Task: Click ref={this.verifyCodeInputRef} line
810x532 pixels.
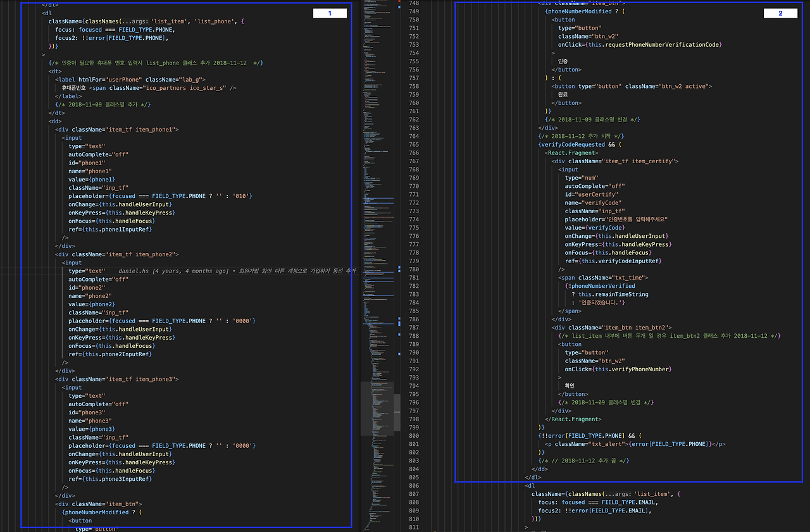Action: pos(614,261)
